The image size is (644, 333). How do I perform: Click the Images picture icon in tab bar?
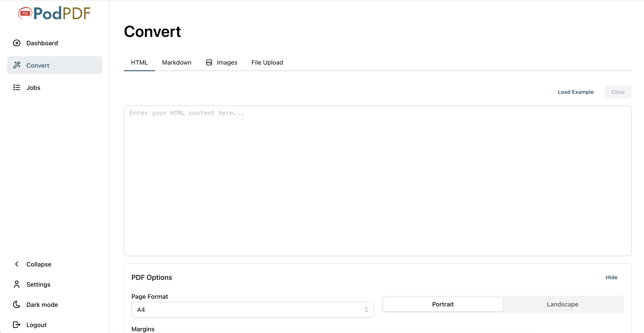point(209,62)
